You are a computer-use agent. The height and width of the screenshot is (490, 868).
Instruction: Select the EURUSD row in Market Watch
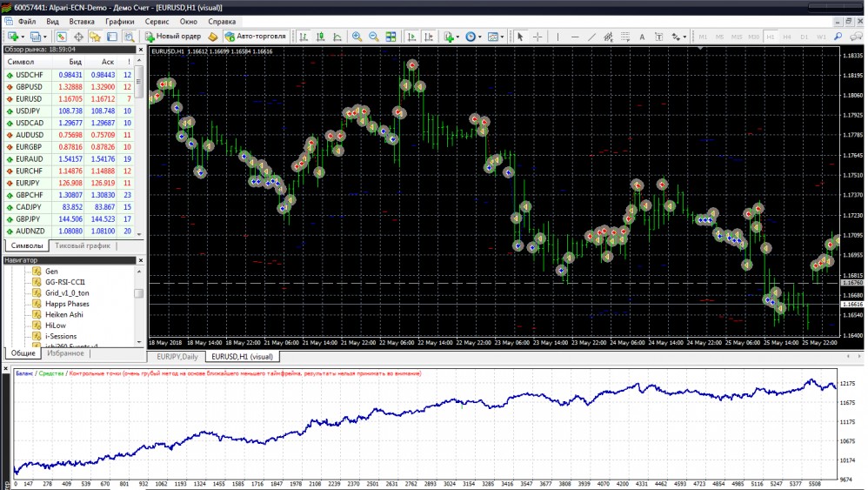coord(69,99)
